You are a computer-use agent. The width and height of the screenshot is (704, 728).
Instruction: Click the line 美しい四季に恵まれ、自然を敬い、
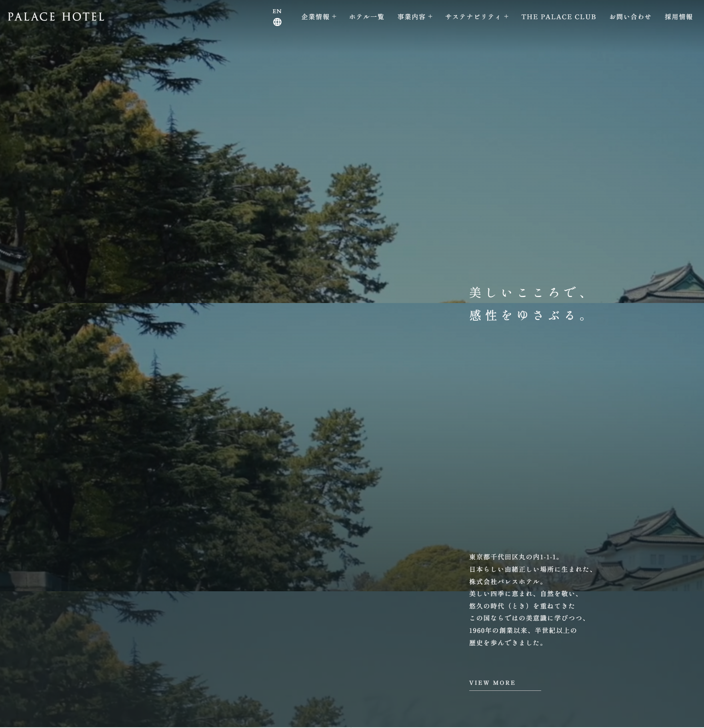[x=524, y=594]
